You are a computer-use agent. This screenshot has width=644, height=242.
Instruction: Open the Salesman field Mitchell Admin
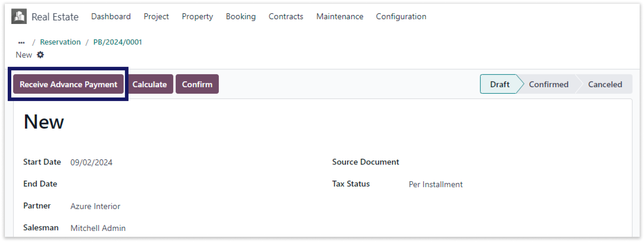(x=98, y=228)
